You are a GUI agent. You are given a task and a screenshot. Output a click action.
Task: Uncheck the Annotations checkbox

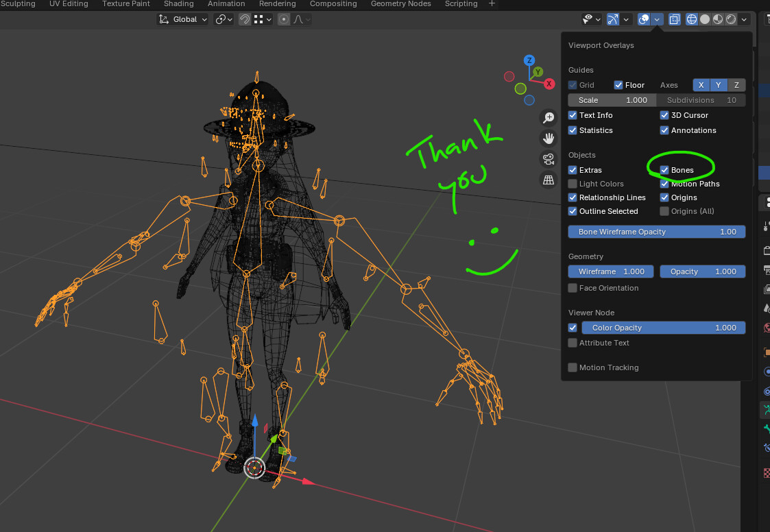[664, 130]
